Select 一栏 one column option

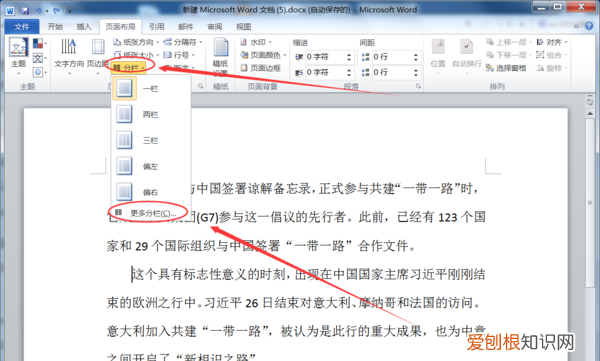(x=151, y=88)
